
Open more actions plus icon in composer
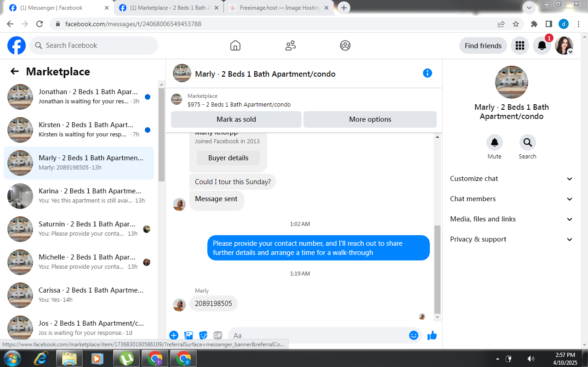pyautogui.click(x=174, y=335)
